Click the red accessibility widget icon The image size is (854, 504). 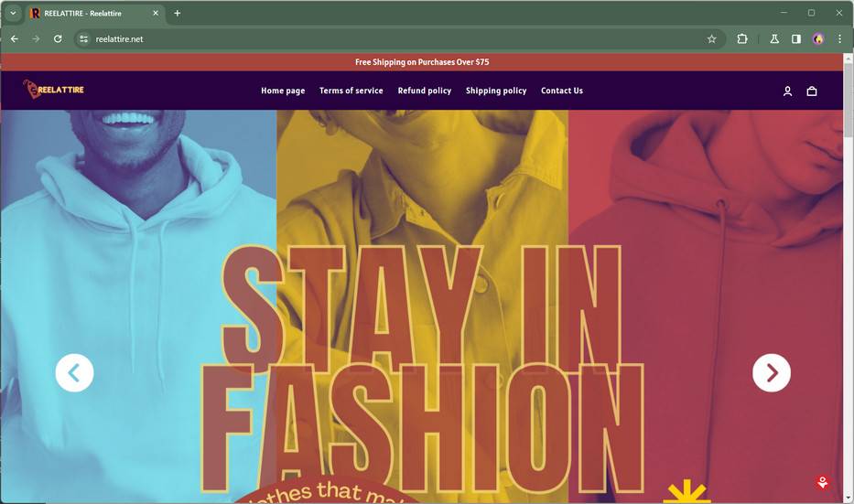tap(822, 482)
